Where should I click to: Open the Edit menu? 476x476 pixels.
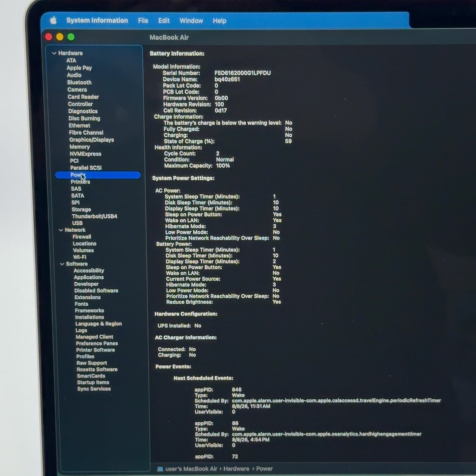pos(164,21)
